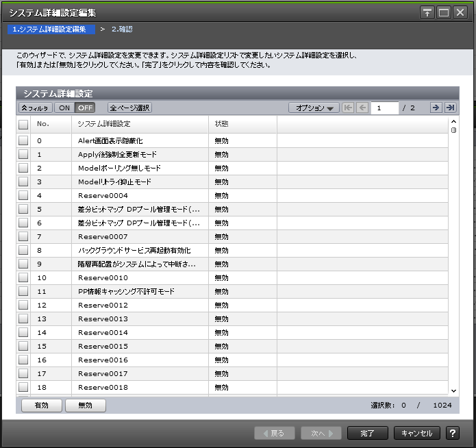Select all rows header checkbox

(x=23, y=125)
